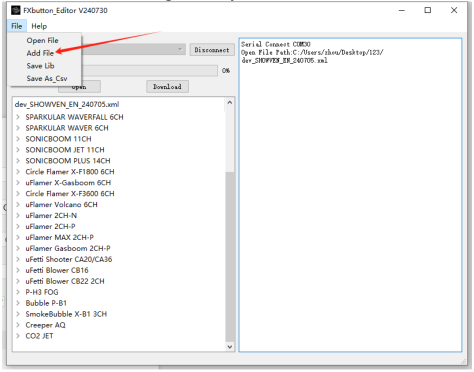Expand SPARKULAR WAVER 6CH tree node
The image size is (474, 372).
(18, 128)
